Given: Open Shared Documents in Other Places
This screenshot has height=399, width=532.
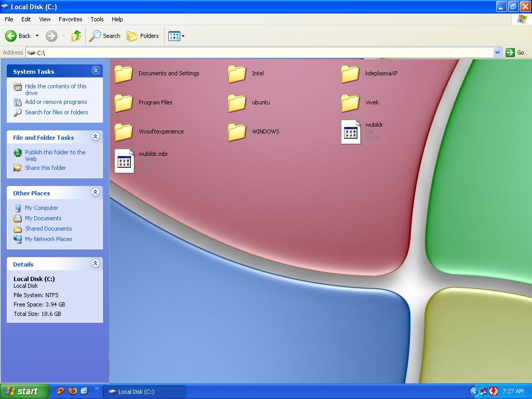Looking at the screenshot, I should (48, 229).
